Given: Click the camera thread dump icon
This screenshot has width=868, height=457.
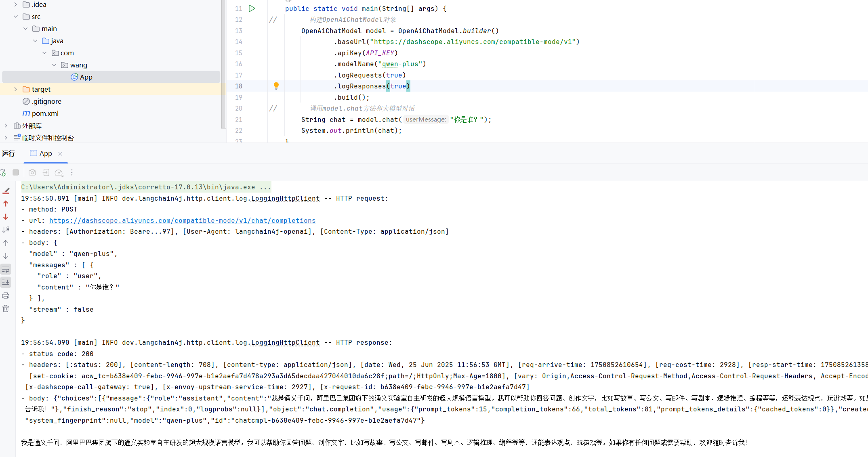Looking at the screenshot, I should click(32, 172).
